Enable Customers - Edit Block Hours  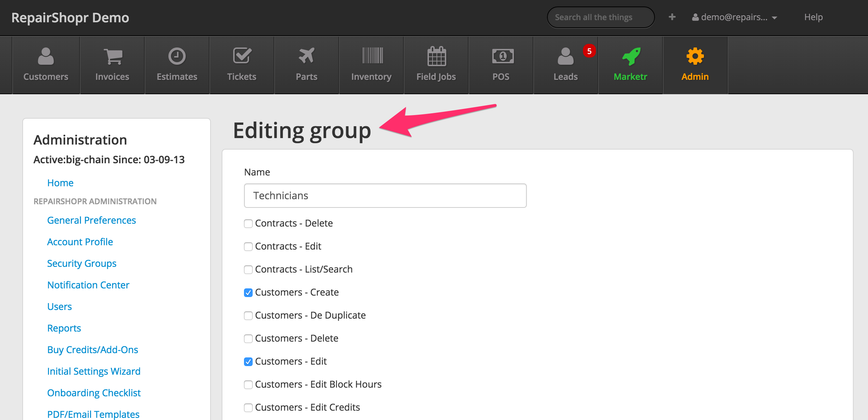248,385
